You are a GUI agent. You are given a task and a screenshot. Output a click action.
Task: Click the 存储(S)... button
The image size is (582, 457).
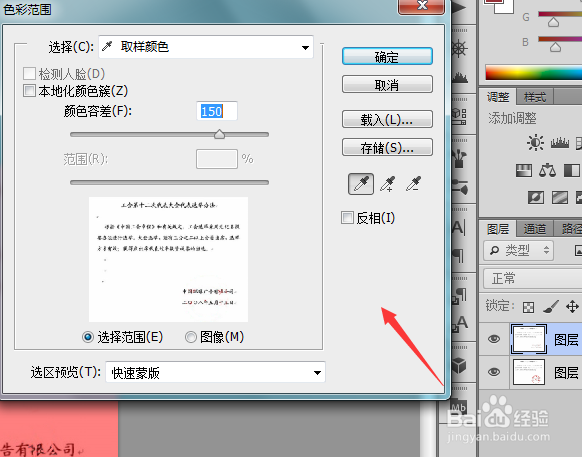pos(387,147)
